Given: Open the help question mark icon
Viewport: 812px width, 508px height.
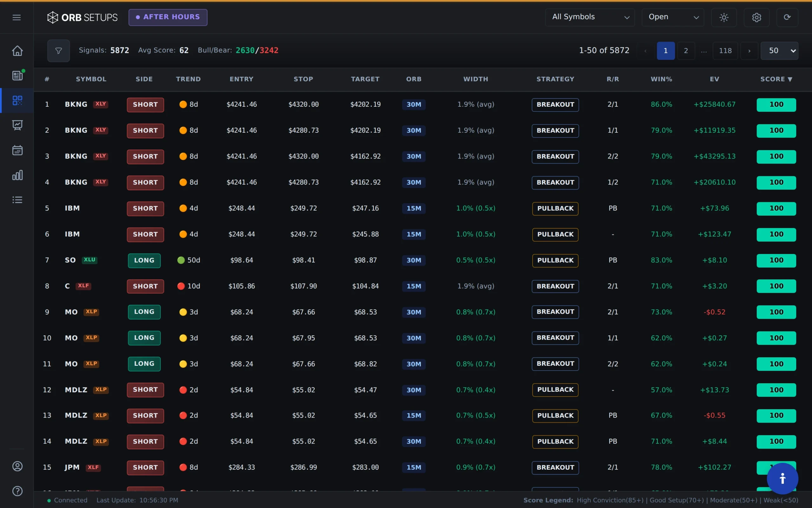Looking at the screenshot, I should click(x=17, y=491).
